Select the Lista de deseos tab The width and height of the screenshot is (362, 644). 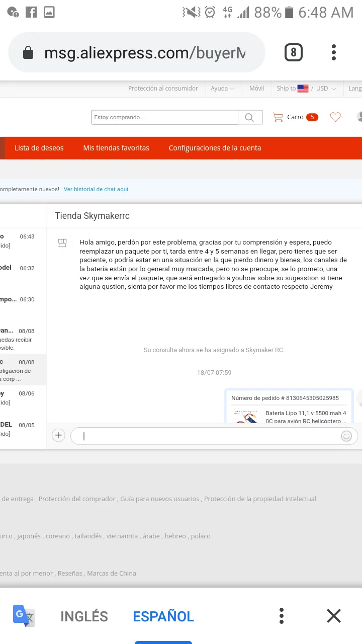(39, 148)
